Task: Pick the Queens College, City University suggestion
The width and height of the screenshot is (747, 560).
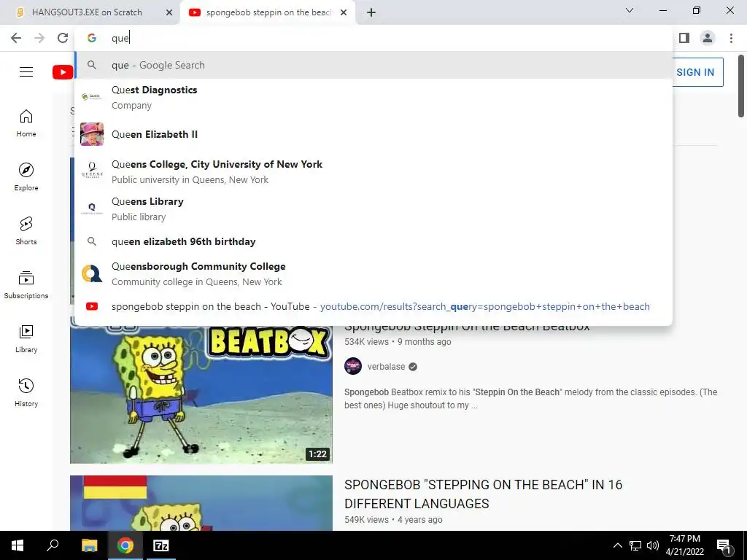Action: [373, 171]
